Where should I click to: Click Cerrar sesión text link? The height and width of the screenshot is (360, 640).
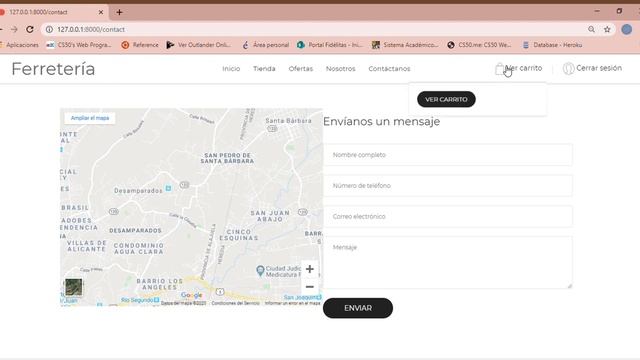(x=599, y=68)
